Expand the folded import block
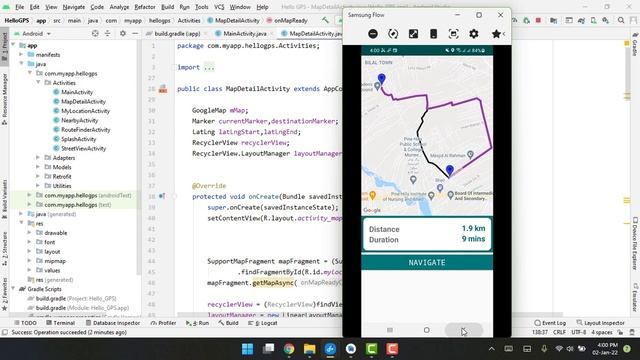640x360 pixels. pos(209,67)
